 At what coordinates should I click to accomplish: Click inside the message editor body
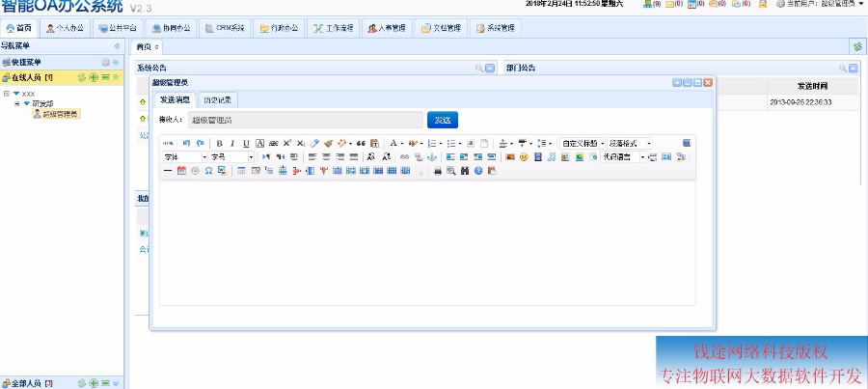(427, 242)
